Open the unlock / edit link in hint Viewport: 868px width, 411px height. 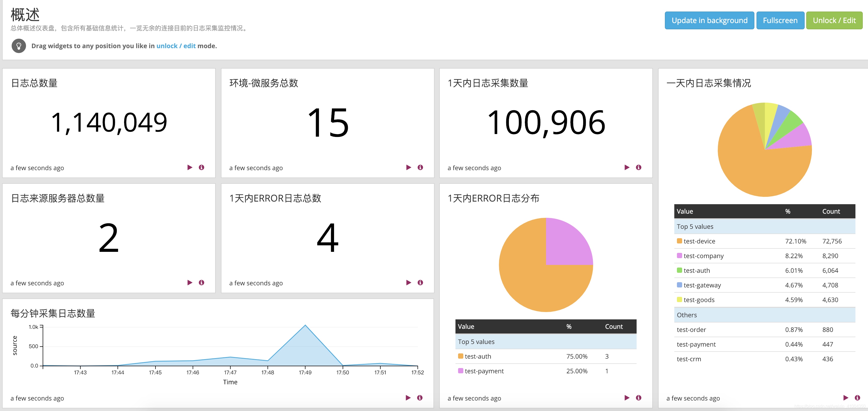pyautogui.click(x=176, y=46)
